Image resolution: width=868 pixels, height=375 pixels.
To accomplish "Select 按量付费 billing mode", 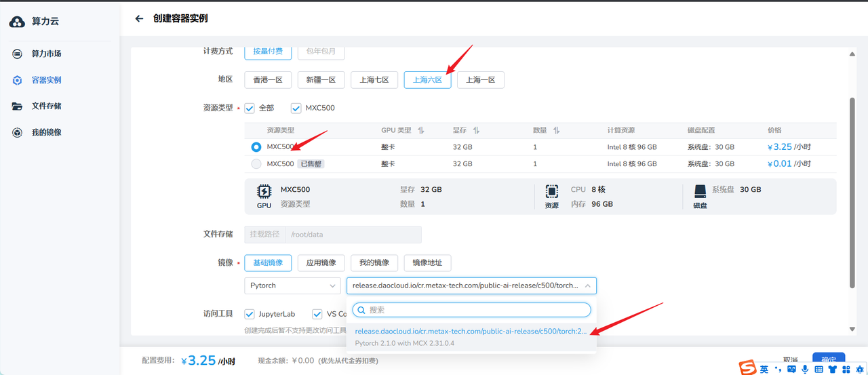I will tap(268, 52).
